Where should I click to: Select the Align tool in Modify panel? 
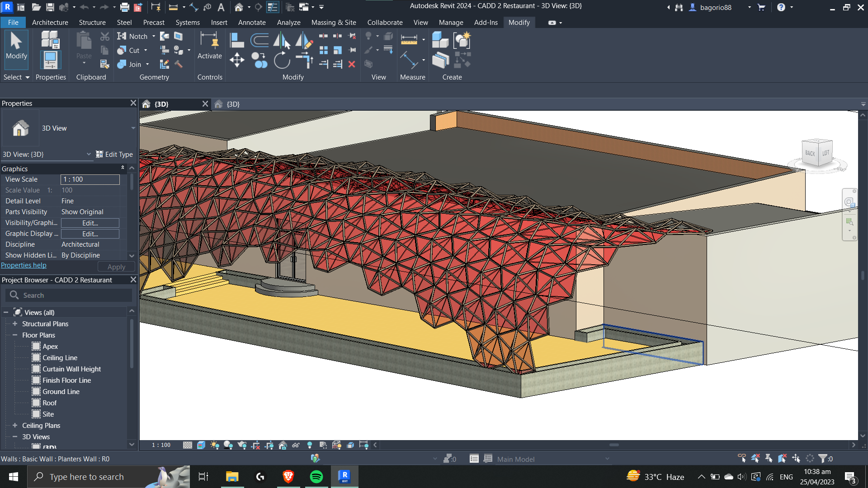[236, 40]
